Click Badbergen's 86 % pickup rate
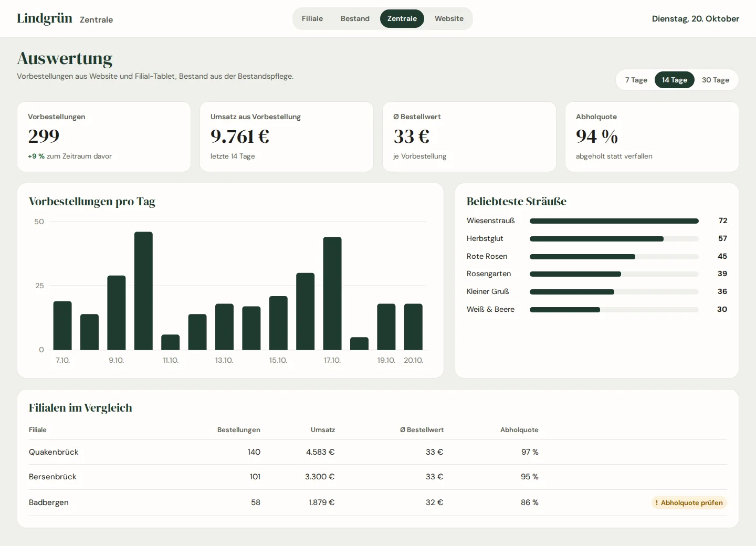Viewport: 756px width, 546px height. pos(530,502)
